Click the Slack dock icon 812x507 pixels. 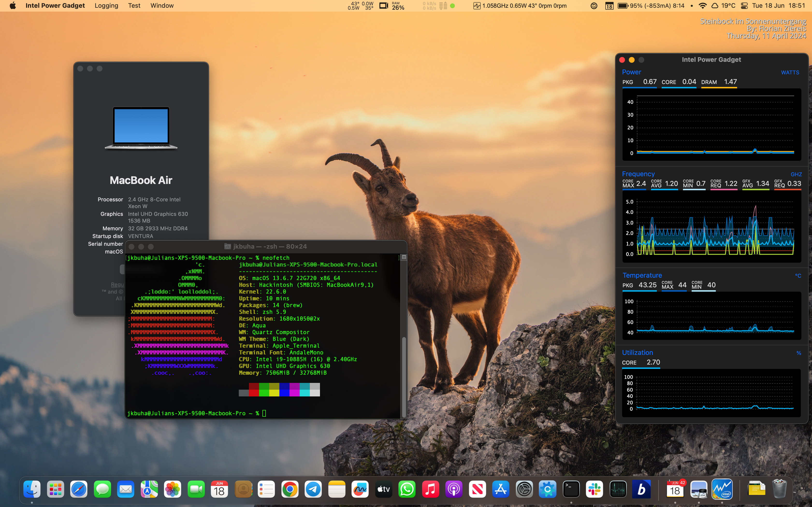coord(594,490)
